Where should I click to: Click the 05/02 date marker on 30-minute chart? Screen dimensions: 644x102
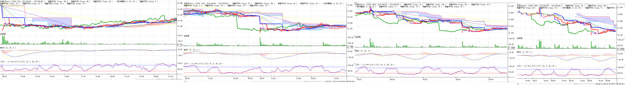point(425,79)
